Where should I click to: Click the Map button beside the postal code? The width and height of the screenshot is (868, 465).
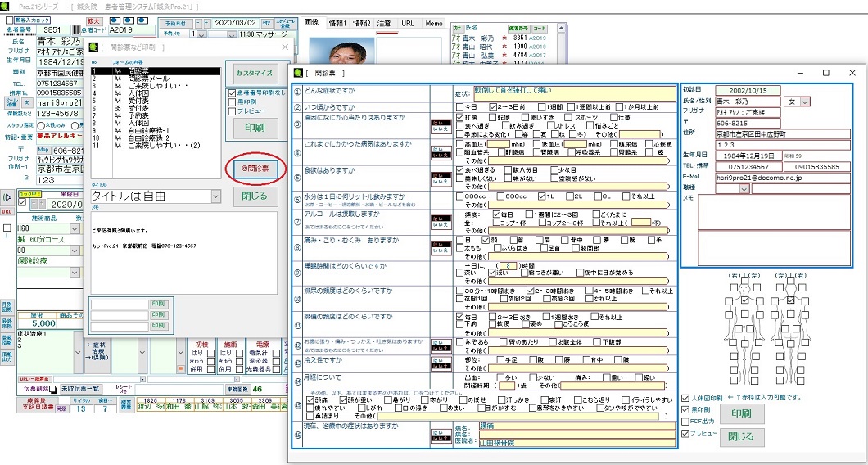click(43, 150)
